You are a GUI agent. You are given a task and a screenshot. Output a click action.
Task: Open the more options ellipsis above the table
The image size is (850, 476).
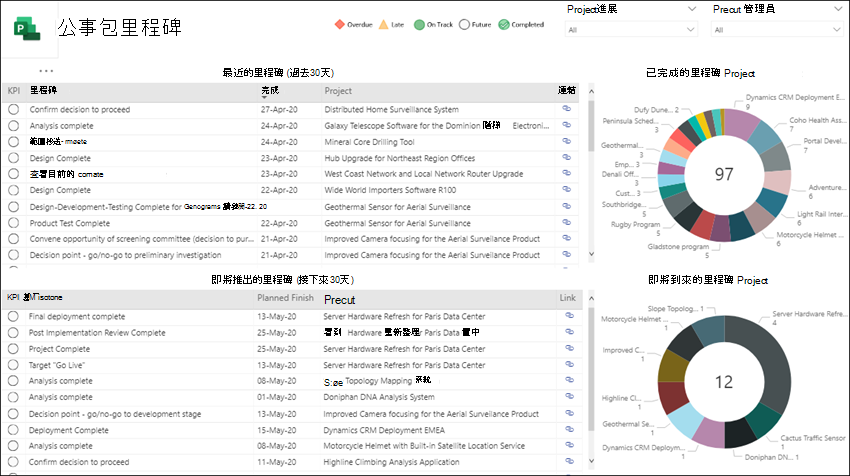click(x=46, y=71)
